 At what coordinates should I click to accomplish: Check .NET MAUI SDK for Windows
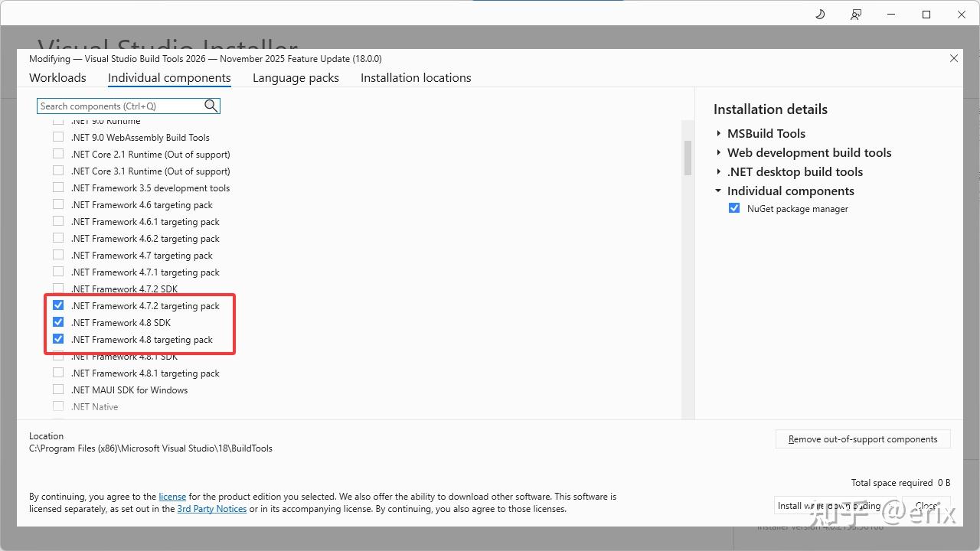tap(58, 390)
